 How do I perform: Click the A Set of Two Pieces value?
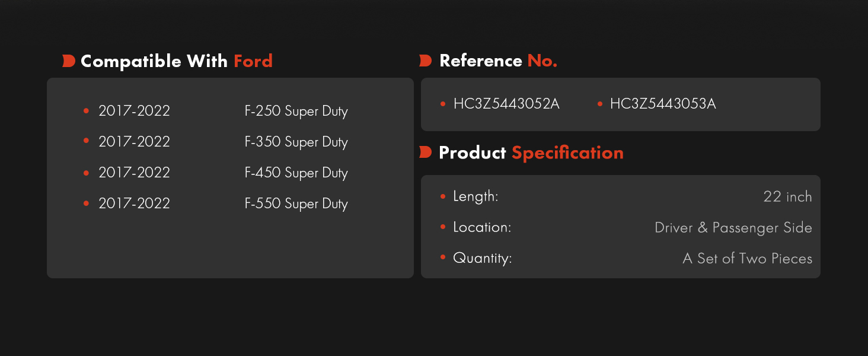(748, 258)
